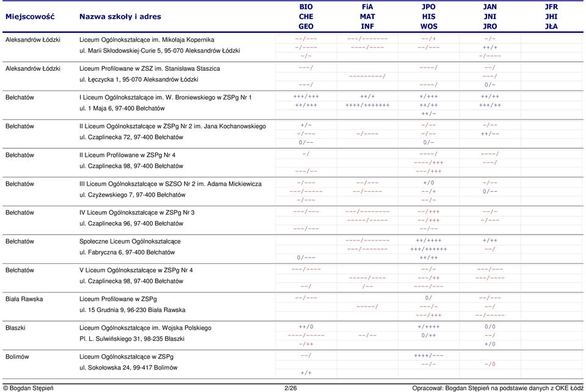Click the '© Bogdan Stępień' footer text
The height and width of the screenshot is (392, 586).
tap(28, 388)
